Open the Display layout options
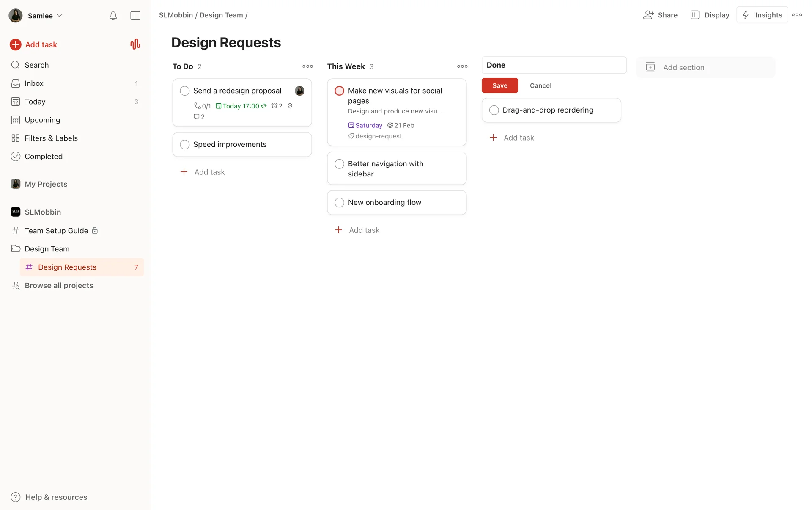812x510 pixels. 710,15
